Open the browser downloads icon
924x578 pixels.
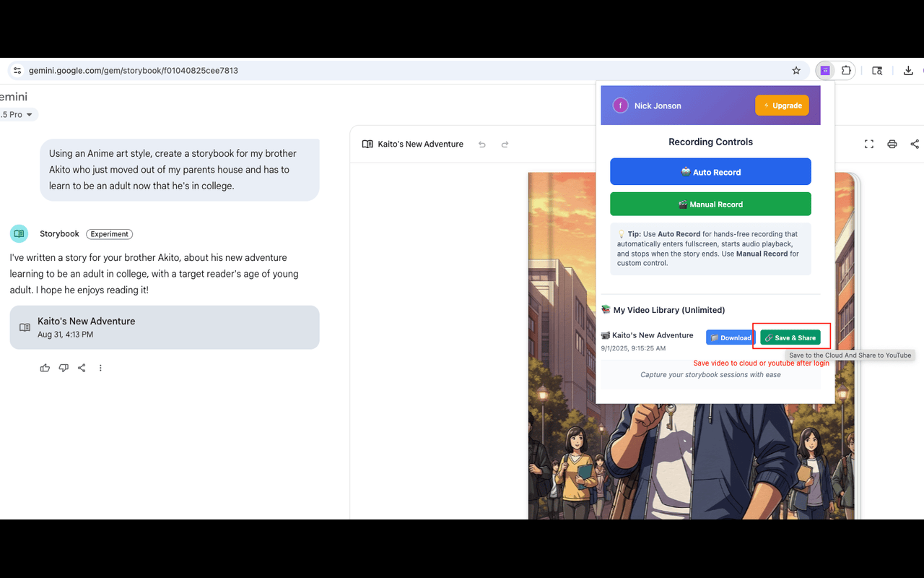tap(908, 71)
